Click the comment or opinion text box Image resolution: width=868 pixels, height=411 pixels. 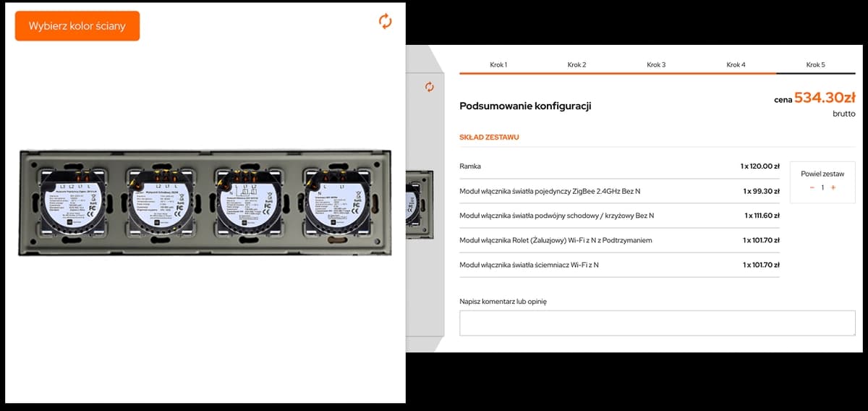pos(657,323)
